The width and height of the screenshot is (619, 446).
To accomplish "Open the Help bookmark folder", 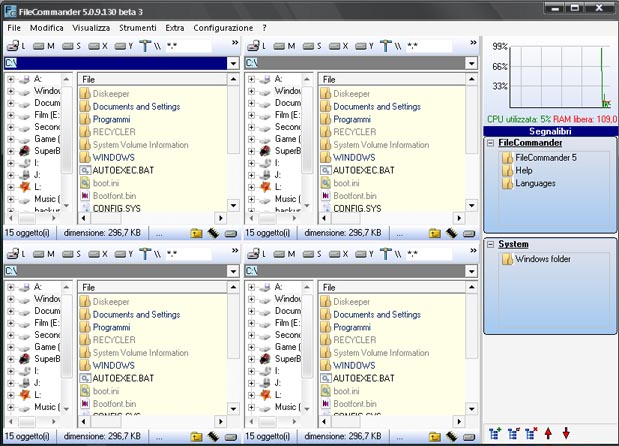I will click(x=517, y=171).
